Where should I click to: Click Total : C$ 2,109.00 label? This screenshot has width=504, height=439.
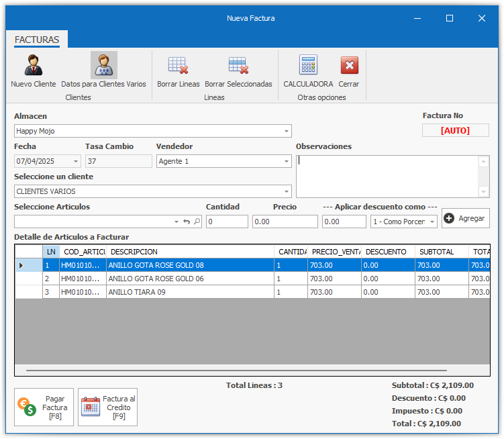(426, 424)
